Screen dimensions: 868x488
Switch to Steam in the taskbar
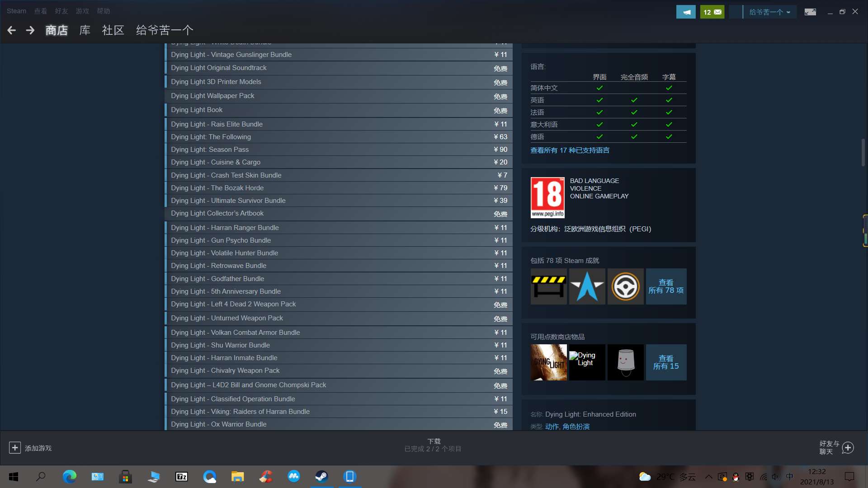(321, 477)
